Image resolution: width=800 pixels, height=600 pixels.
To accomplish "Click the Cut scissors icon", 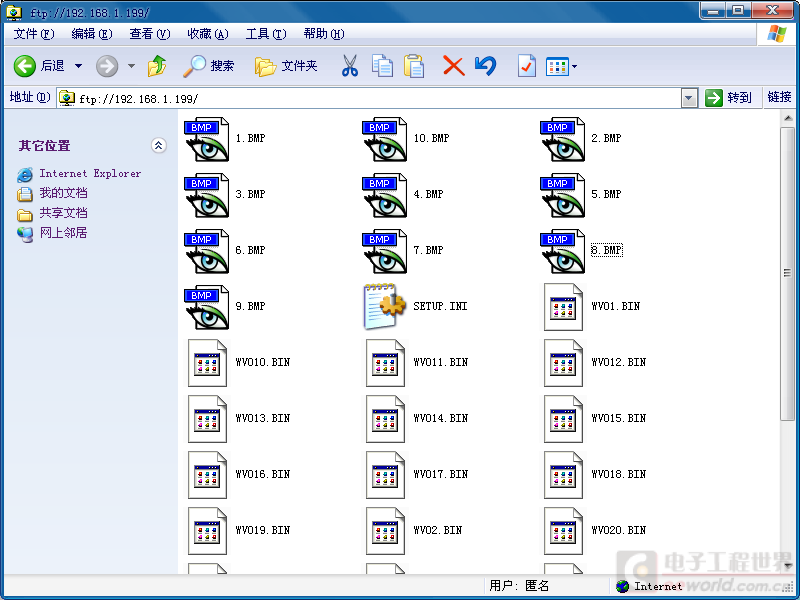I will pyautogui.click(x=349, y=66).
